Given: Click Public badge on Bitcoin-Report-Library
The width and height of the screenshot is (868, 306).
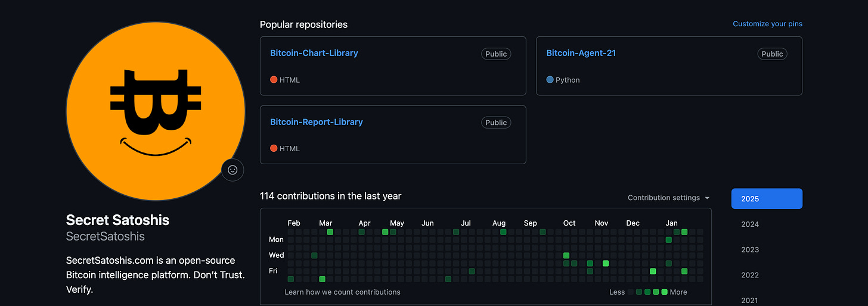Looking at the screenshot, I should pyautogui.click(x=496, y=123).
